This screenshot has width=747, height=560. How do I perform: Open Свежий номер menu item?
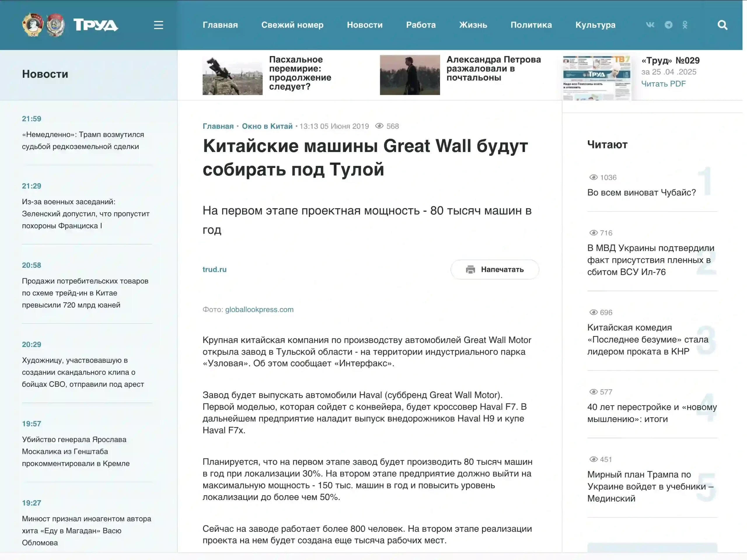point(292,25)
